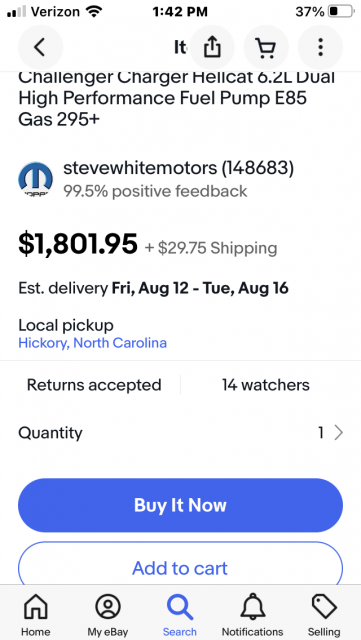Open the My eBay tab
361x640 pixels.
pyautogui.click(x=108, y=615)
